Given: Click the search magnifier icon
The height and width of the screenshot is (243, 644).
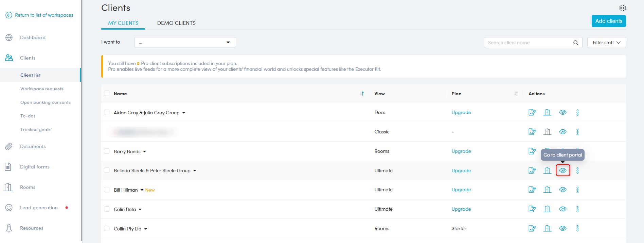Looking at the screenshot, I should tap(575, 43).
